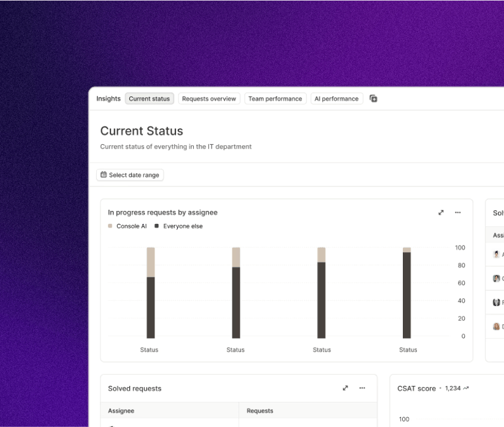Toggle the Everyone else legend series
Image resolution: width=504 pixels, height=427 pixels.
pyautogui.click(x=178, y=226)
